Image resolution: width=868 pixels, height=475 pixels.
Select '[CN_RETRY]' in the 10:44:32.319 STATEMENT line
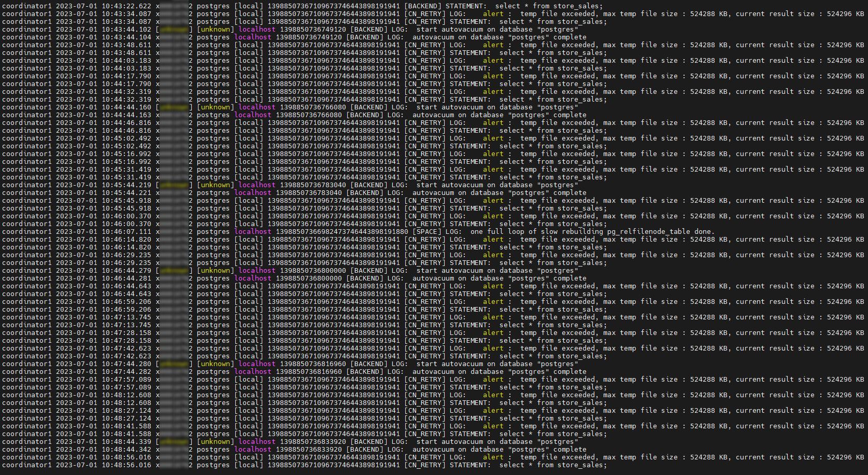pyautogui.click(x=425, y=100)
